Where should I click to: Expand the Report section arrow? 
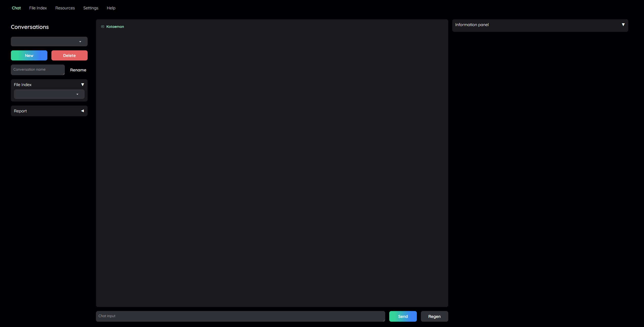tap(82, 111)
